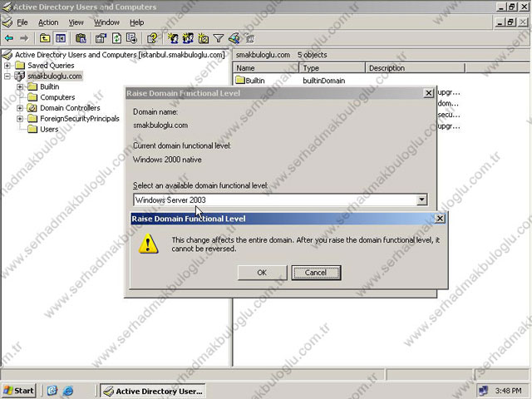The height and width of the screenshot is (399, 532).
Task: Expand the ForeignSecurityPrincipals tree node
Action: (20, 118)
